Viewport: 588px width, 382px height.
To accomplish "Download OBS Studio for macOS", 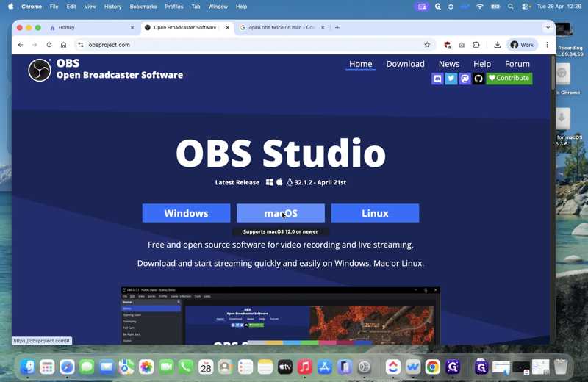I will pyautogui.click(x=281, y=213).
